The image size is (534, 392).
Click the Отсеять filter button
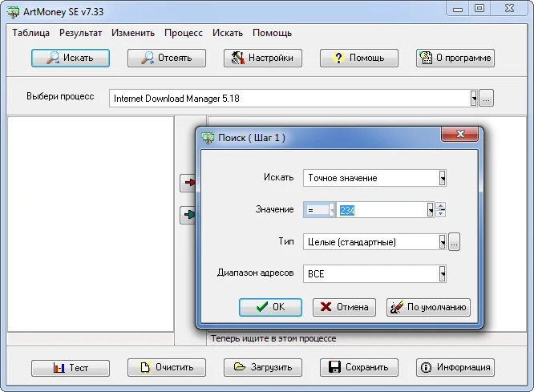click(x=167, y=58)
